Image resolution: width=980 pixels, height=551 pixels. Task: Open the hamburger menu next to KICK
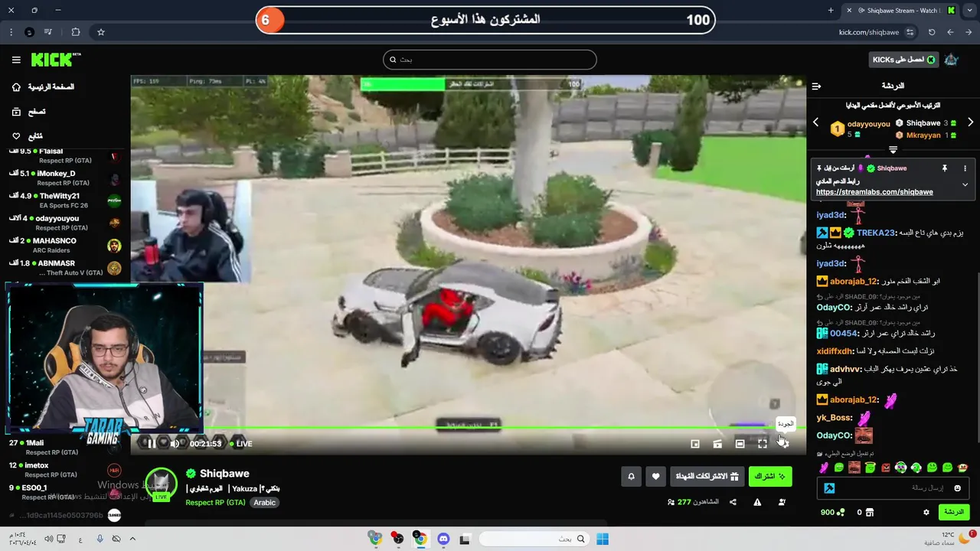[16, 60]
